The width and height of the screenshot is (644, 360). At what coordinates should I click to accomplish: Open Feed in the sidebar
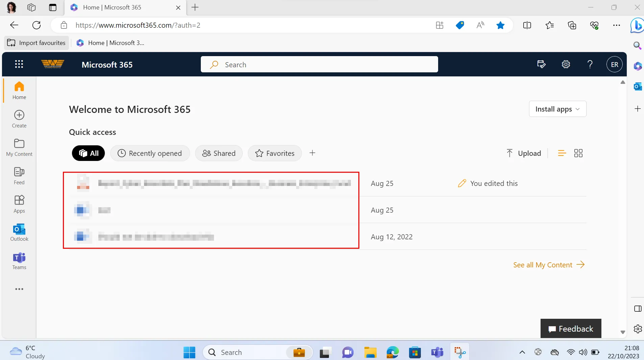click(x=19, y=175)
